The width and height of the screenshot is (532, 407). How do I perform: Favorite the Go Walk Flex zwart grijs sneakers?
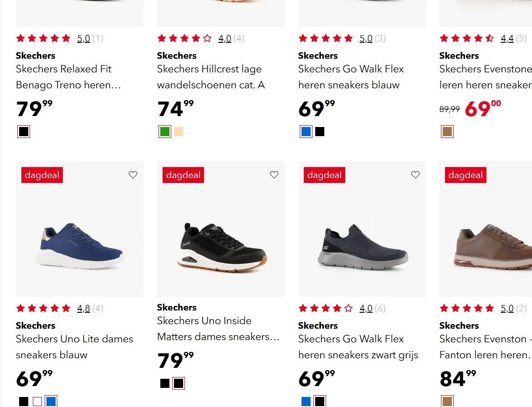click(x=415, y=174)
